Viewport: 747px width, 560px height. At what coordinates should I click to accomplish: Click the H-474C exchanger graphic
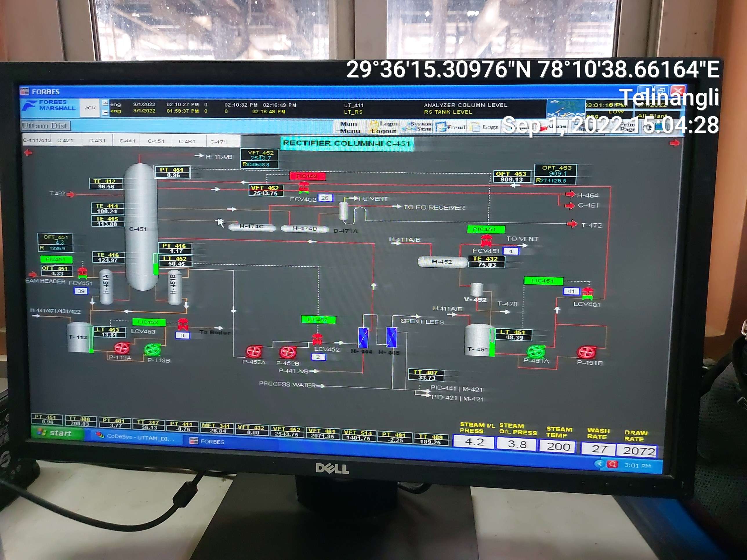(252, 227)
